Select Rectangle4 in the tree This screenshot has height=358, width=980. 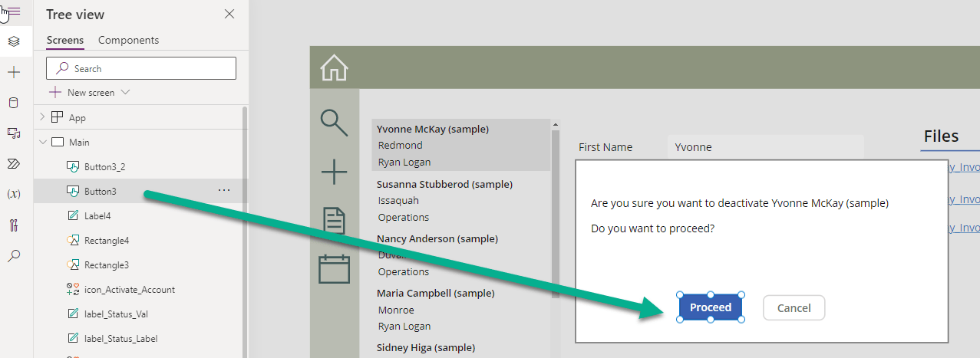click(x=107, y=241)
